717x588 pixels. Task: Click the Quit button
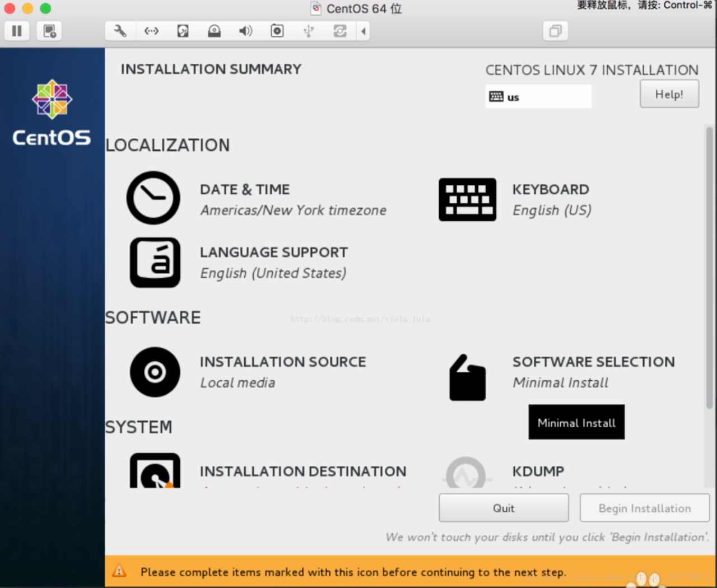pos(504,508)
